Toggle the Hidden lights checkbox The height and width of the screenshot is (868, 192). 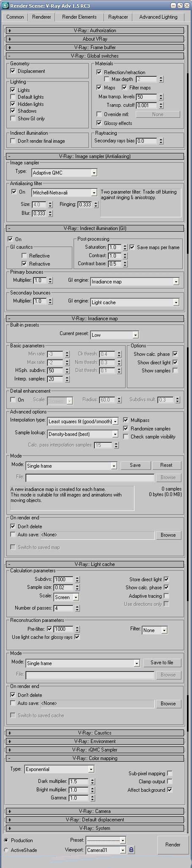13,104
